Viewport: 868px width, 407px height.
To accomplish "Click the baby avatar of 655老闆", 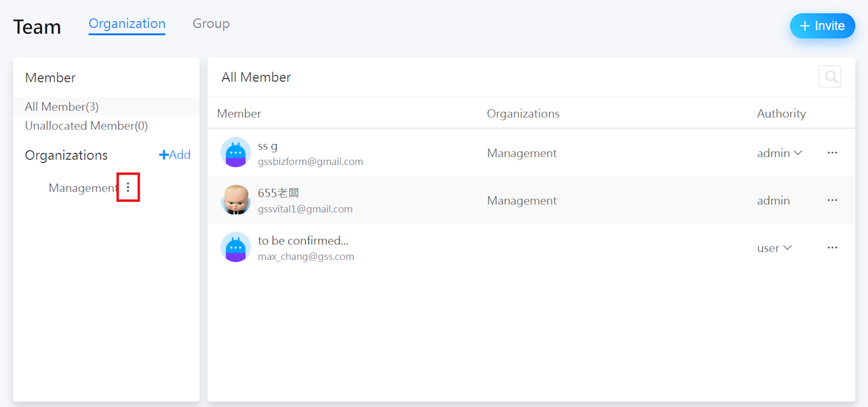I will click(x=236, y=200).
